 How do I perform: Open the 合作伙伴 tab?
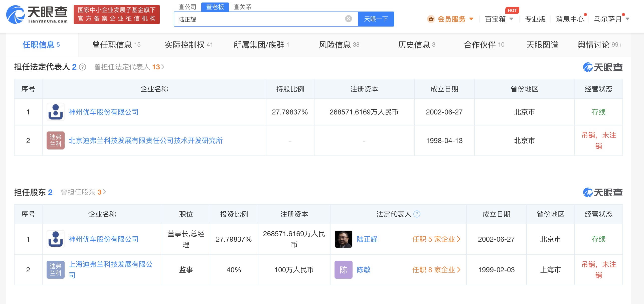pos(484,45)
